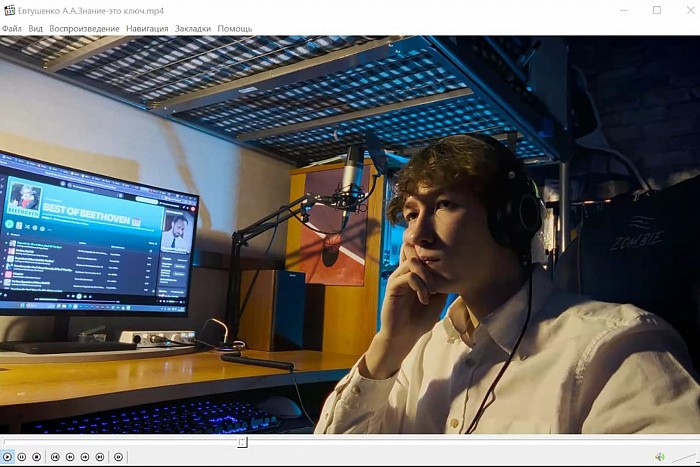This screenshot has height=467, width=700.
Task: Skip to the next track
Action: click(100, 457)
